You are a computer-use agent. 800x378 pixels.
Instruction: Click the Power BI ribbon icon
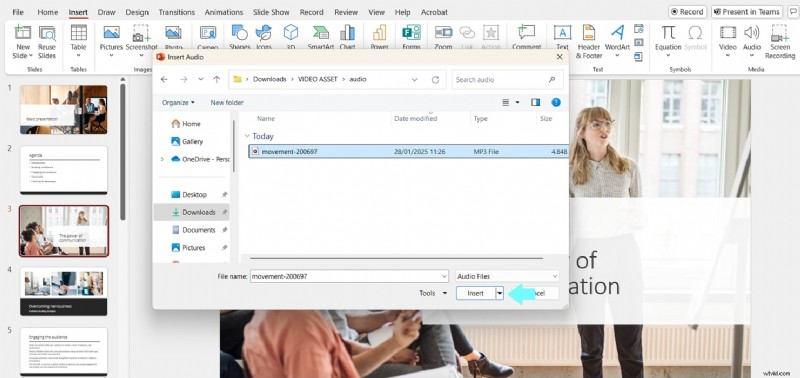coord(380,33)
